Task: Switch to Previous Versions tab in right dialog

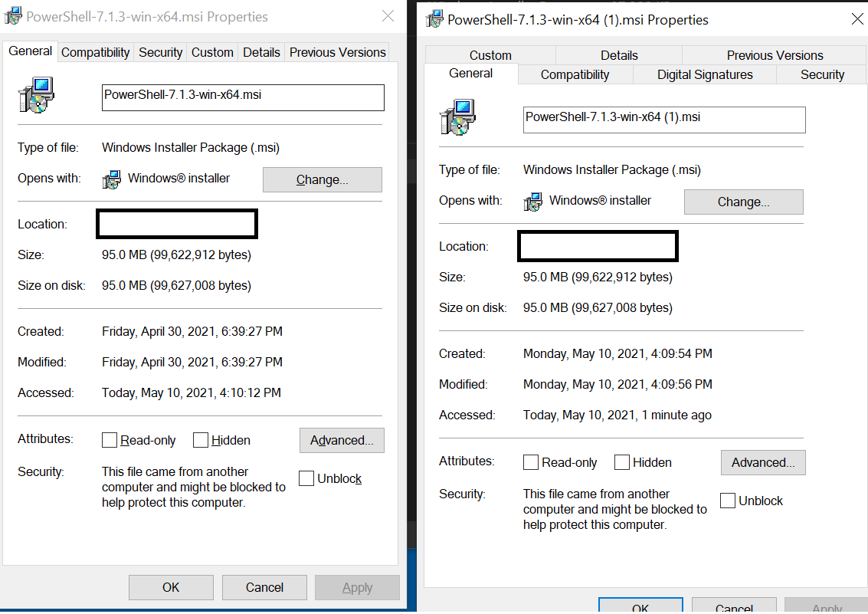Action: [775, 55]
